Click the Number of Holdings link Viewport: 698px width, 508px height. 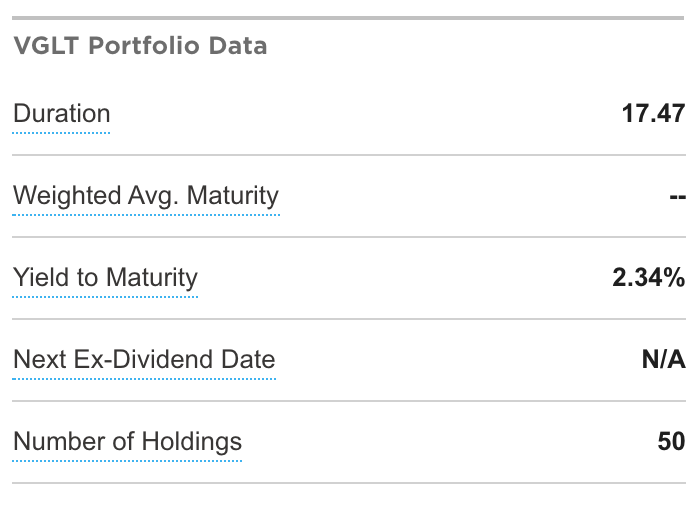[127, 442]
